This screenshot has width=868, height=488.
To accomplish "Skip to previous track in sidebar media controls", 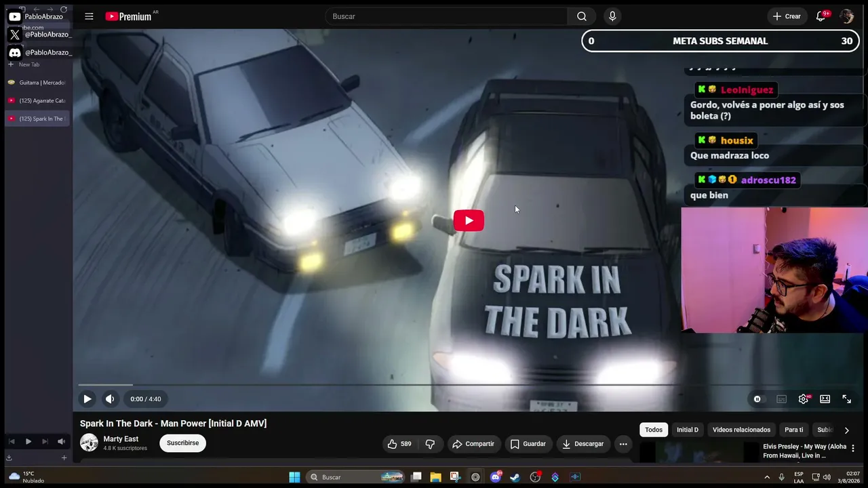I will (12, 441).
